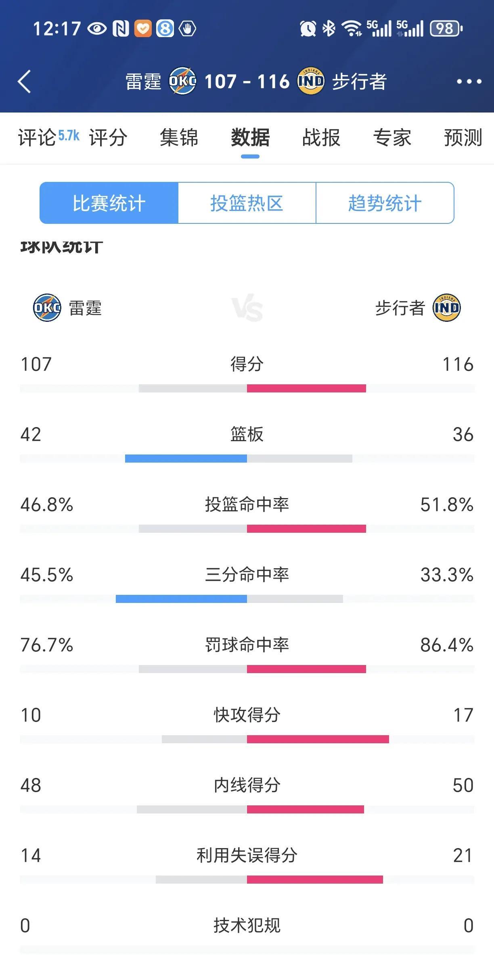The image size is (494, 980).
Task: Open the 专家 experts tab
Action: (x=392, y=138)
